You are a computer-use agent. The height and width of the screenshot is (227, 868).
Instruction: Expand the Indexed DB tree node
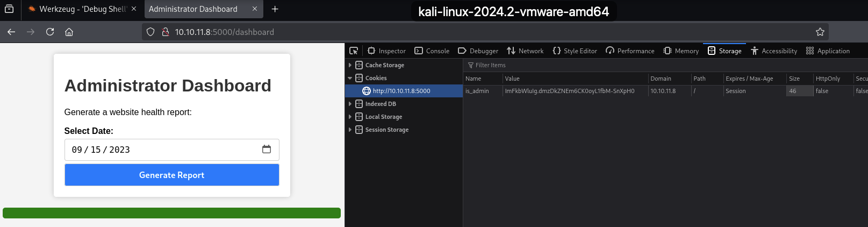tap(350, 104)
